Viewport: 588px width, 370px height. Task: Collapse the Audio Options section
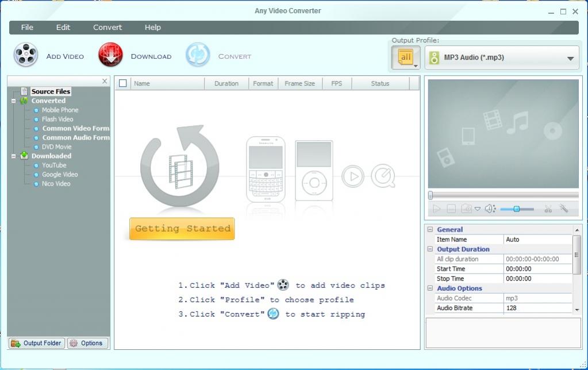click(x=430, y=288)
